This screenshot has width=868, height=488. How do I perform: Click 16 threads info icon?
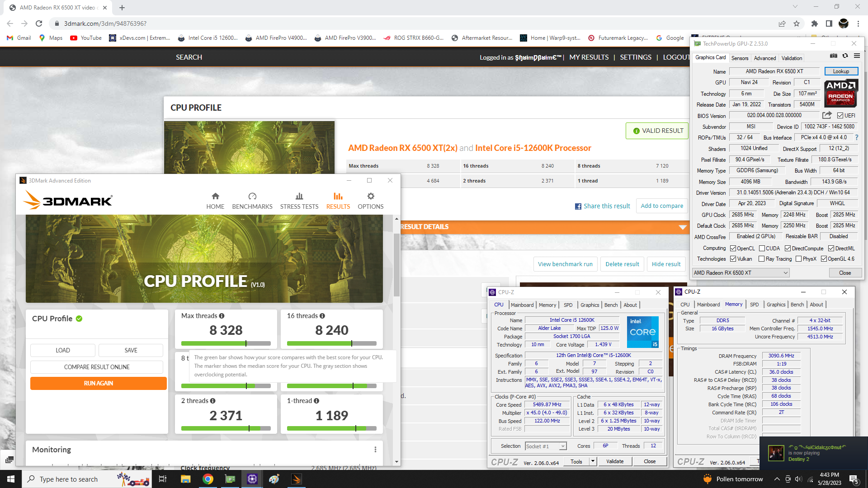point(322,316)
